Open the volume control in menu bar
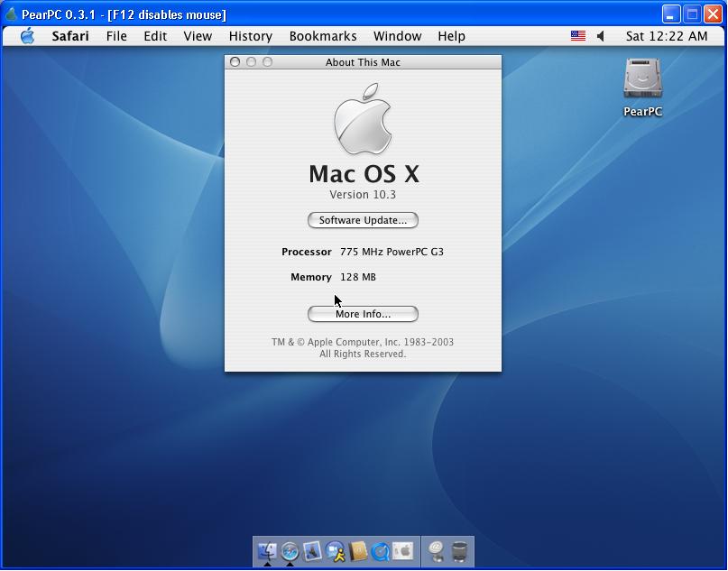728x571 pixels. (601, 36)
